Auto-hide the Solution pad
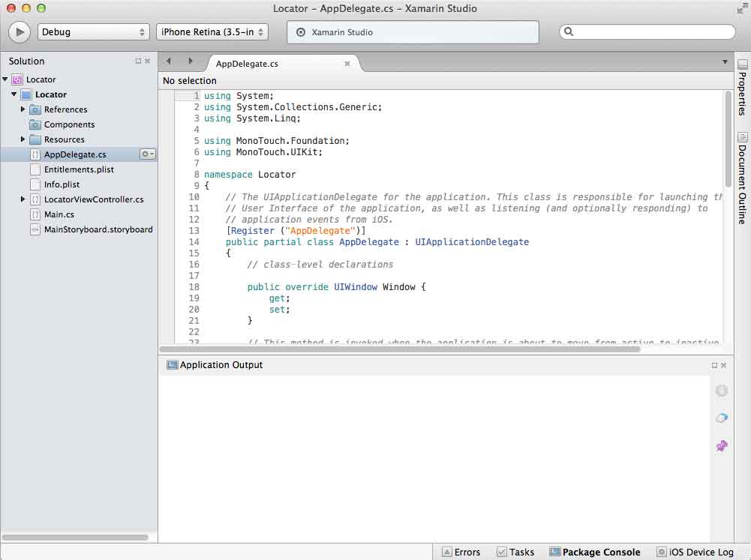 138,61
